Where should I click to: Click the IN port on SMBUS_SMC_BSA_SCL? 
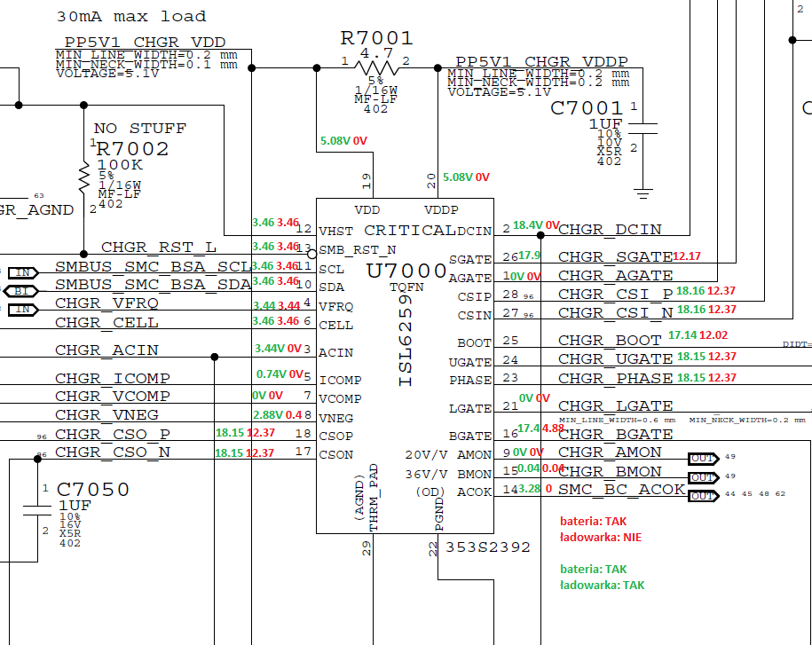pos(23,272)
